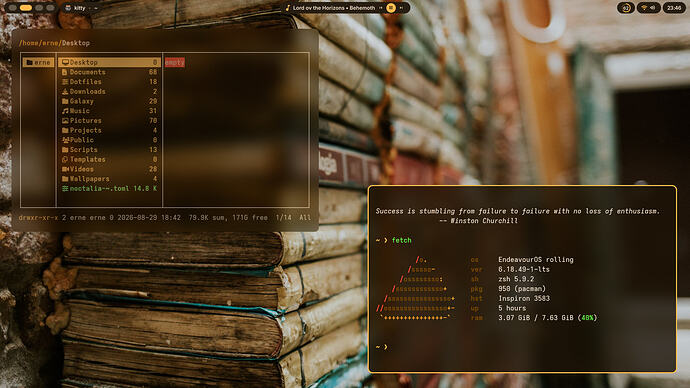Click the Videos camera icon
Image resolution: width=690 pixels, height=388 pixels.
pyautogui.click(x=65, y=169)
